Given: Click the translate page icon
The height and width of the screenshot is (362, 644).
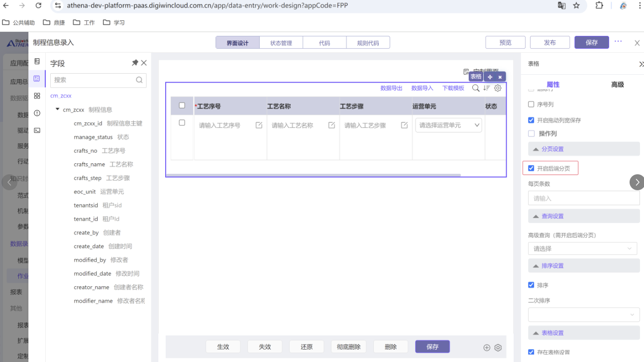Looking at the screenshot, I should point(561,5).
